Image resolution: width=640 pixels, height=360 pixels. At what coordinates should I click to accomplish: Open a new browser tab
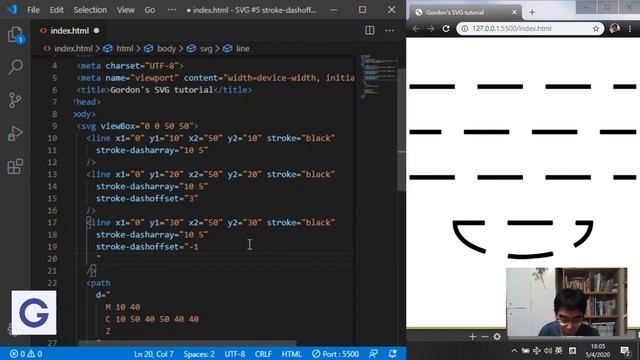[x=532, y=12]
